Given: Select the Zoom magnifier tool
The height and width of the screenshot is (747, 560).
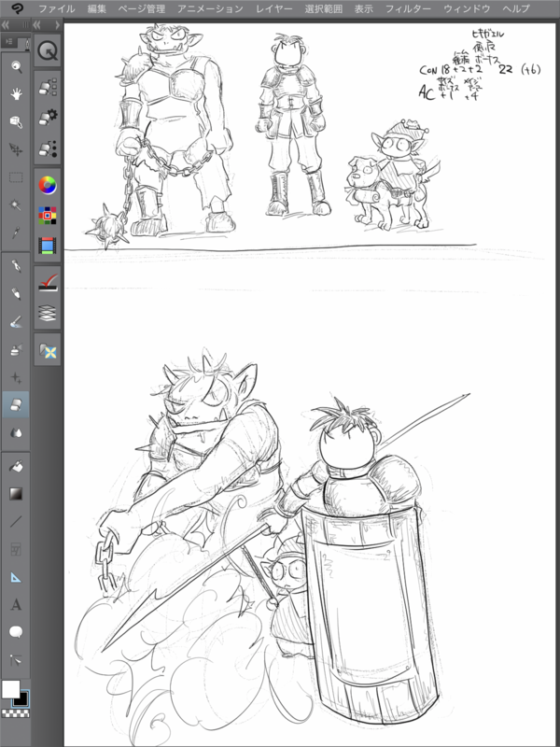Looking at the screenshot, I should pos(16,67).
